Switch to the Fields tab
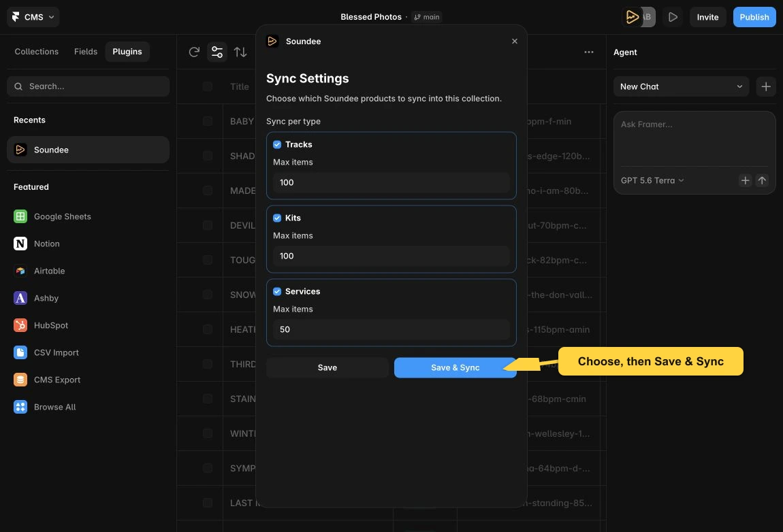 [x=86, y=52]
